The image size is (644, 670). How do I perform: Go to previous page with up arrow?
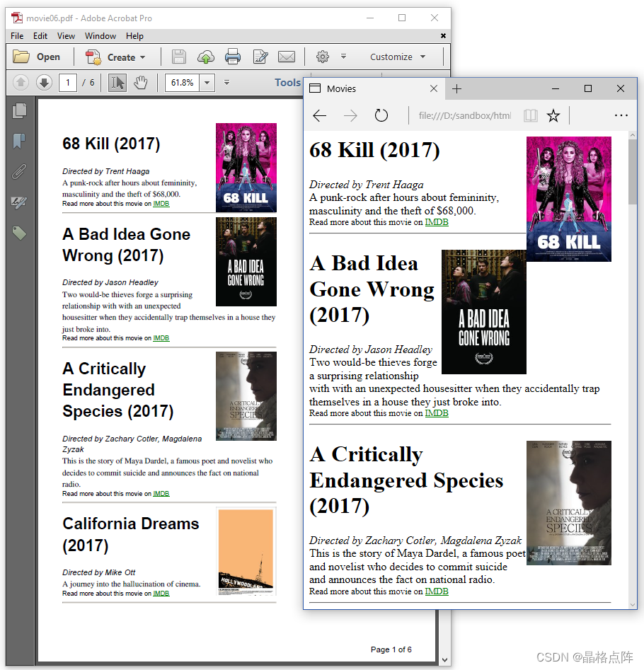point(21,82)
